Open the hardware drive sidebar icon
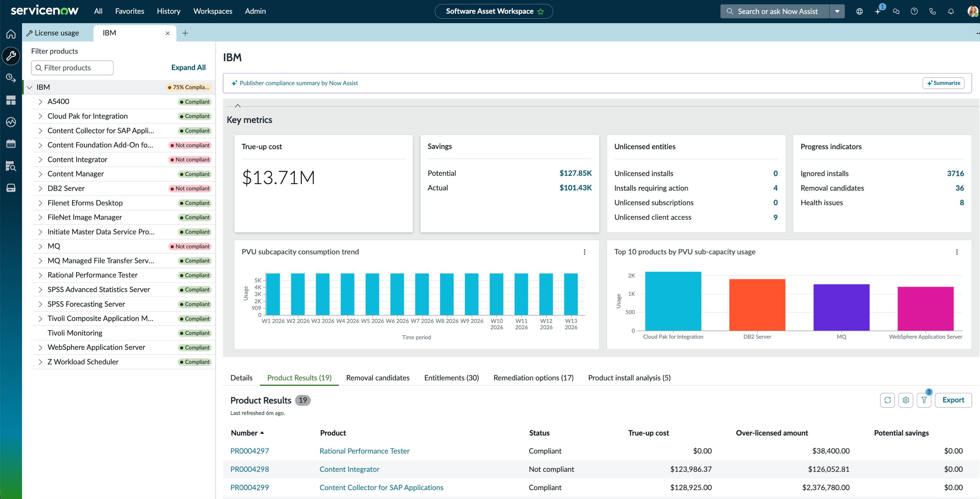Image resolution: width=980 pixels, height=499 pixels. [11, 188]
